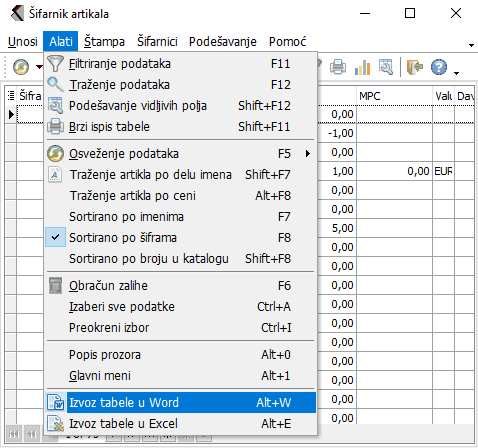
Task: Click the Excel export icon in the menu
Action: (55, 423)
